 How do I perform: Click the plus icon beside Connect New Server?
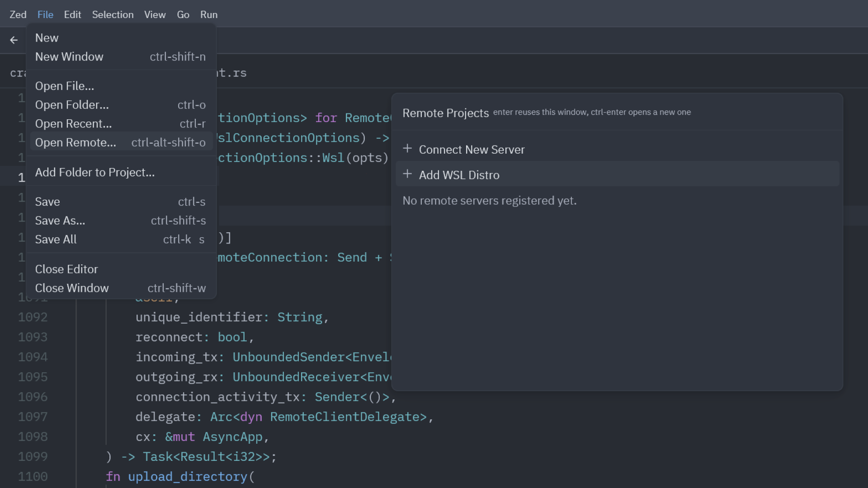coord(408,148)
